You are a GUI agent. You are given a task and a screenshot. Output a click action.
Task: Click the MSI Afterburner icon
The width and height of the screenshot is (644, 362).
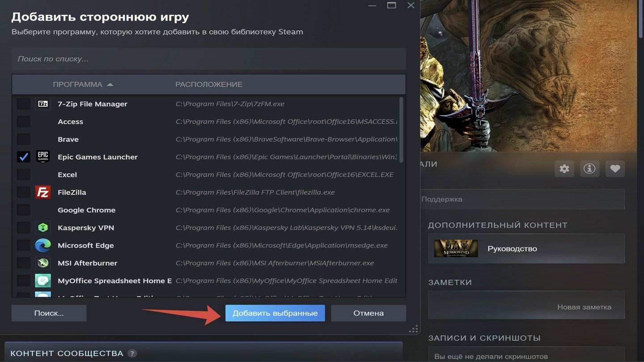coord(43,263)
